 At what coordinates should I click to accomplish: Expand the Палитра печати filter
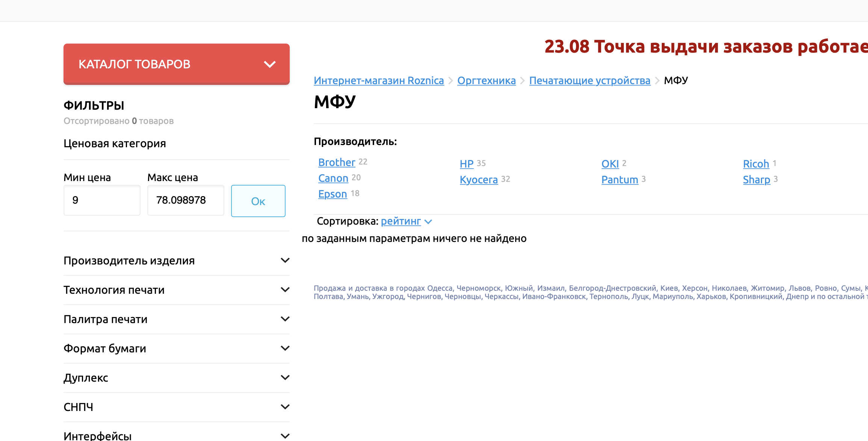click(176, 319)
